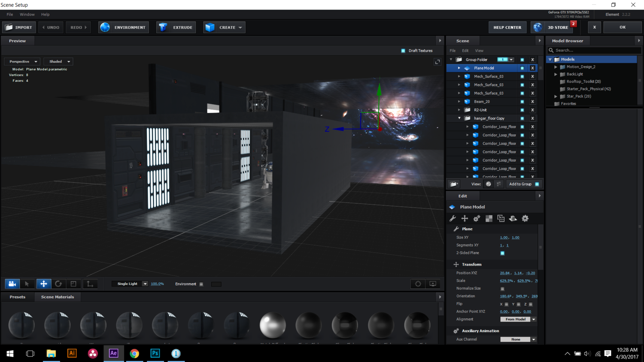644x362 pixels.
Task: Collapse the hangar_floor Copy folder
Action: (x=459, y=118)
